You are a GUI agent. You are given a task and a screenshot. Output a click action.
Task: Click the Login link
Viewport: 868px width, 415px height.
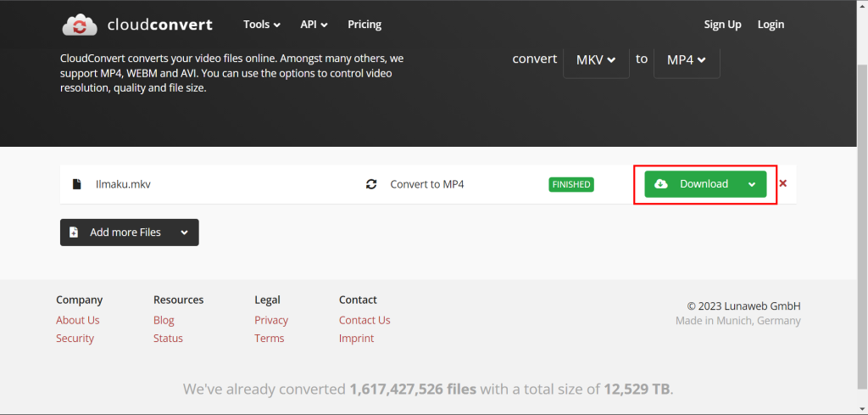click(x=771, y=25)
